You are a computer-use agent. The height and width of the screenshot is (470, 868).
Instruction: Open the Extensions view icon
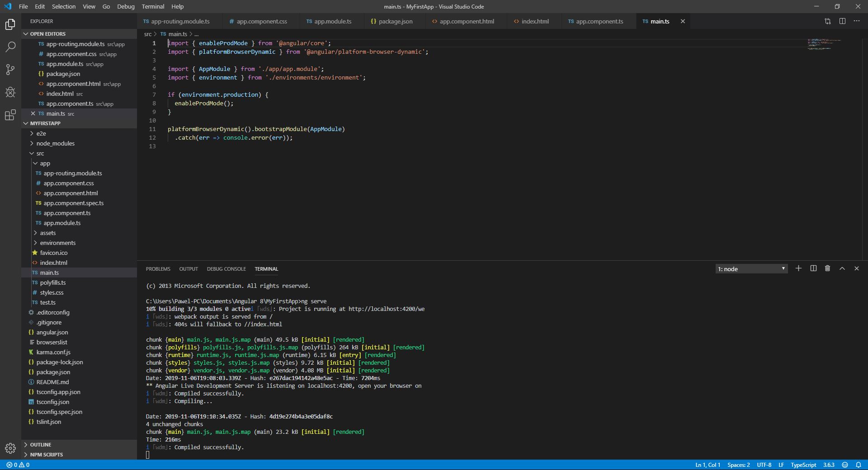[x=10, y=115]
